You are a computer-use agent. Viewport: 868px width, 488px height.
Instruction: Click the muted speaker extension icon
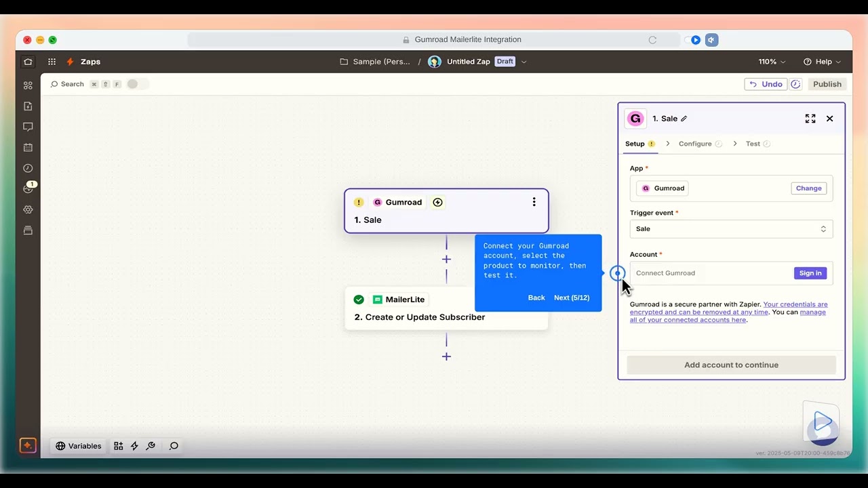[711, 40]
